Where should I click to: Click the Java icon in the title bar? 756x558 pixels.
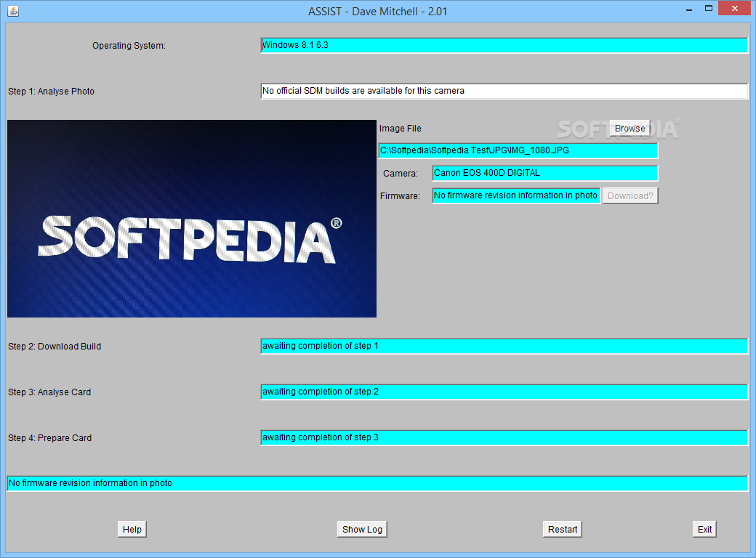click(13, 11)
